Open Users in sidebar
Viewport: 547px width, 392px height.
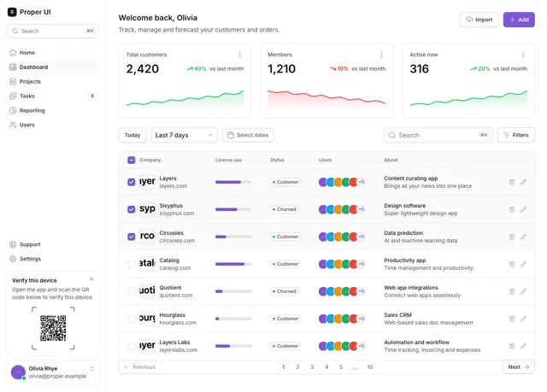(53, 125)
